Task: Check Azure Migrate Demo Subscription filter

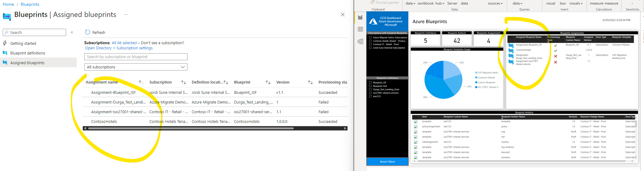Action: (x=370, y=38)
